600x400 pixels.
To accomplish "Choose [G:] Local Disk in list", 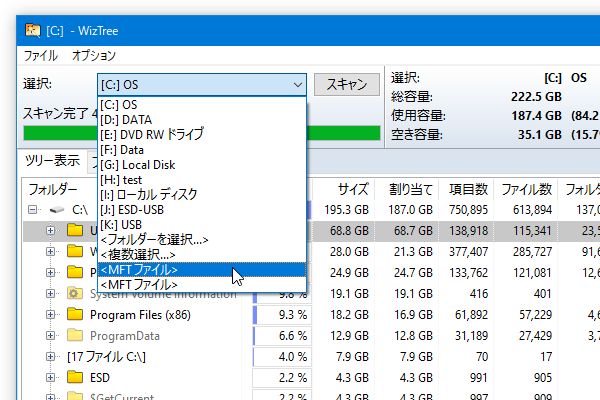I will point(202,165).
